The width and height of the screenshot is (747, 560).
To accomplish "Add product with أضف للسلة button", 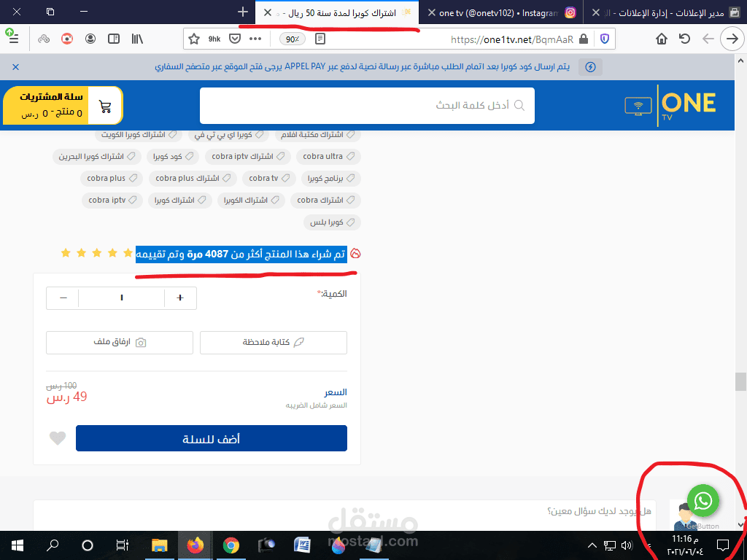I will (211, 438).
